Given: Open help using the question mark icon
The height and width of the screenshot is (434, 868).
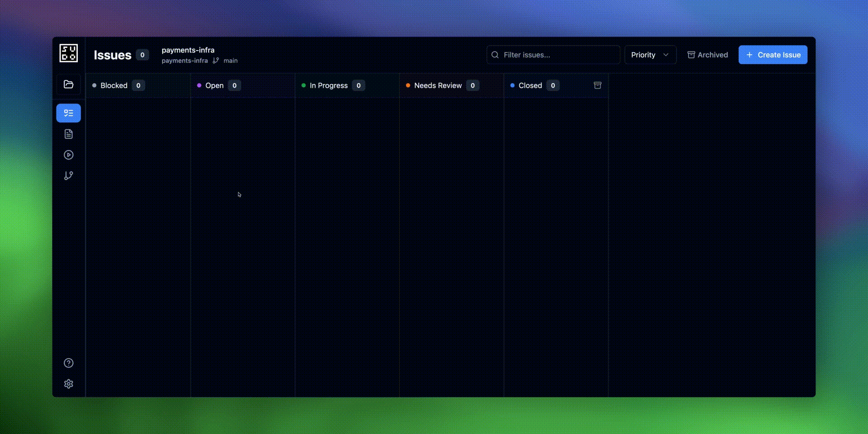Looking at the screenshot, I should (x=68, y=363).
